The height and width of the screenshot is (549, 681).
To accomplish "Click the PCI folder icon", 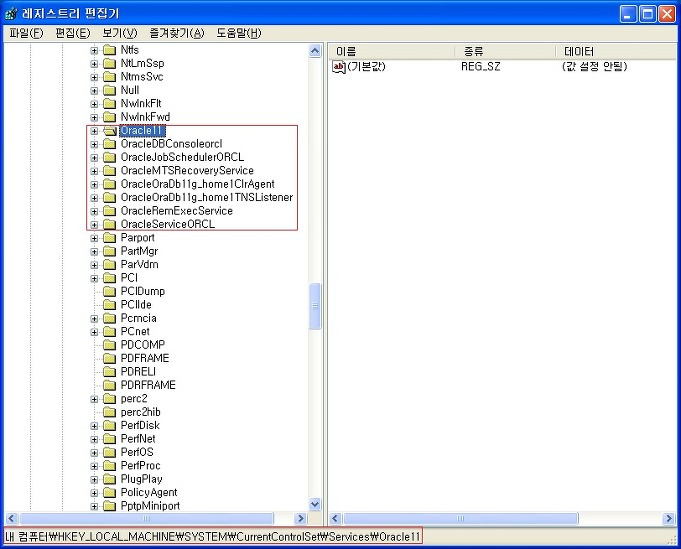I will click(x=109, y=278).
